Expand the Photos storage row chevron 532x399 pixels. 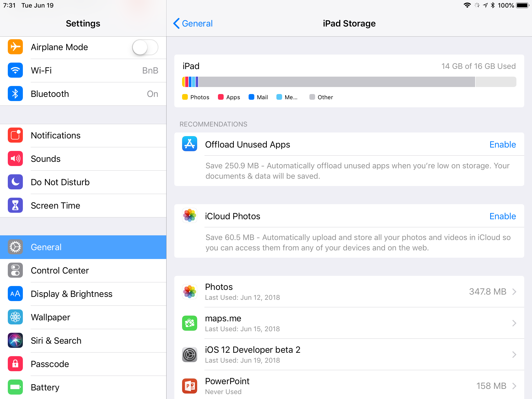point(514,292)
